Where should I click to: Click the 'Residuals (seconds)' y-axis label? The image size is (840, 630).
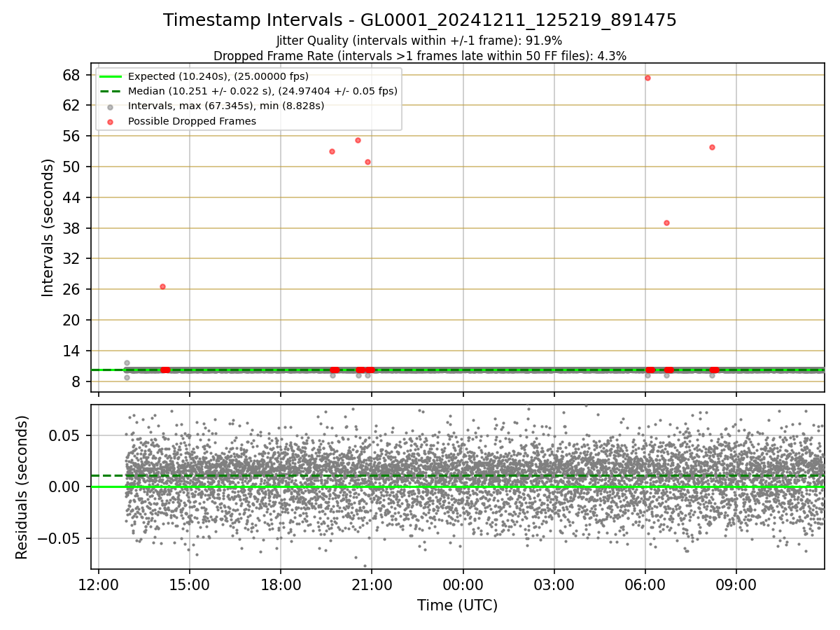[22, 487]
